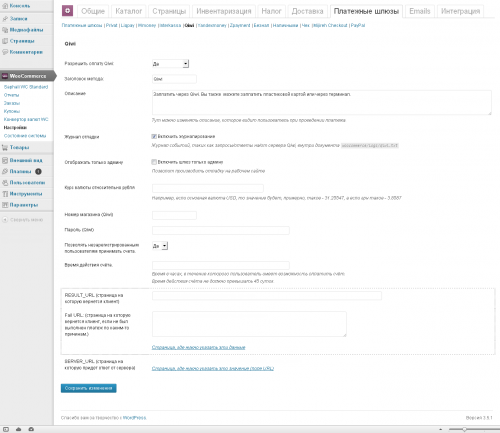Open the Interkassa gateway sub-link
Image resolution: width=500 pixels, height=433 pixels.
[170, 25]
